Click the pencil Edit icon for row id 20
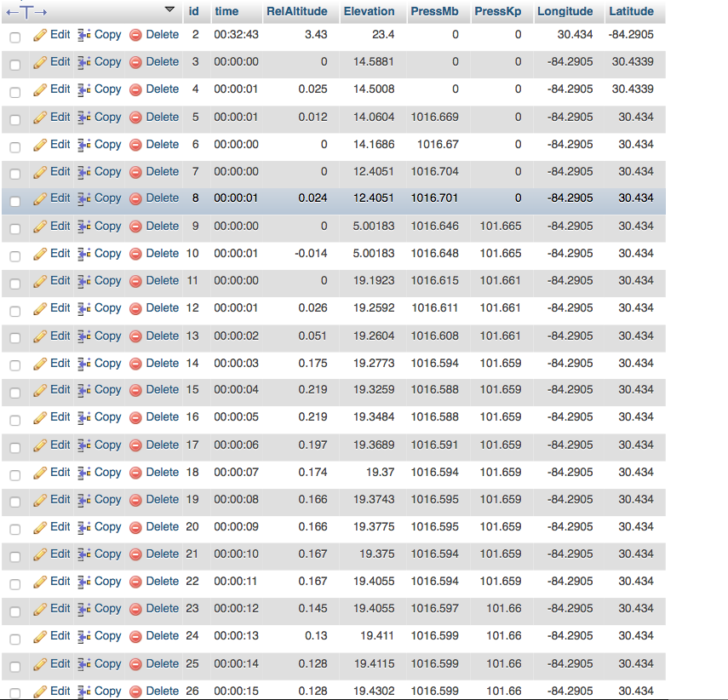This screenshot has width=728, height=700. pos(40,527)
